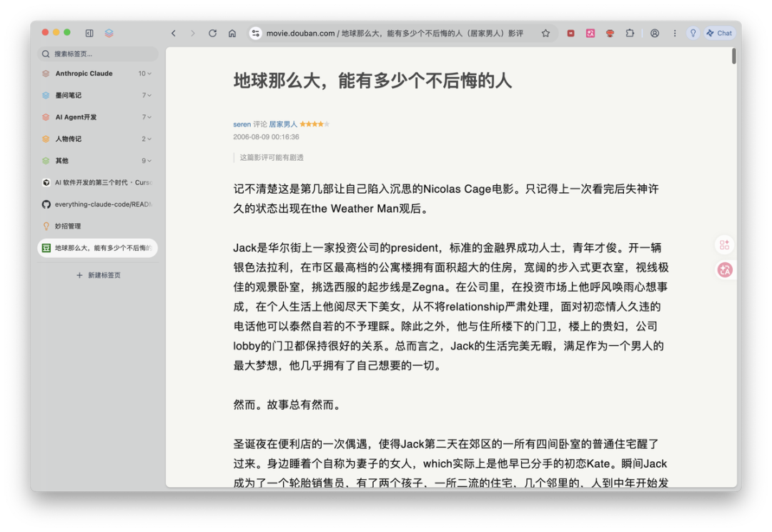Click the Tampermonkey extension icon
This screenshot has width=772, height=532.
pos(609,33)
